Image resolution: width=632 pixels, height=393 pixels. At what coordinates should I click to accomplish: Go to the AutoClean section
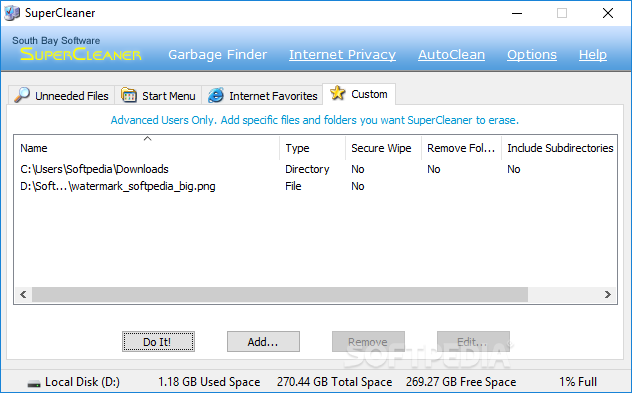[451, 54]
